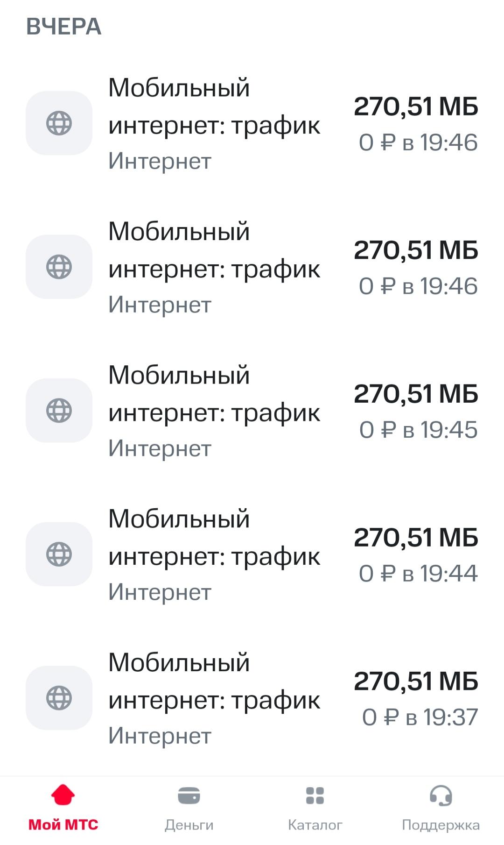Tap the globe icon of the 19:37 traffic entry
Viewport: 504px width, 845px height.
(x=59, y=697)
